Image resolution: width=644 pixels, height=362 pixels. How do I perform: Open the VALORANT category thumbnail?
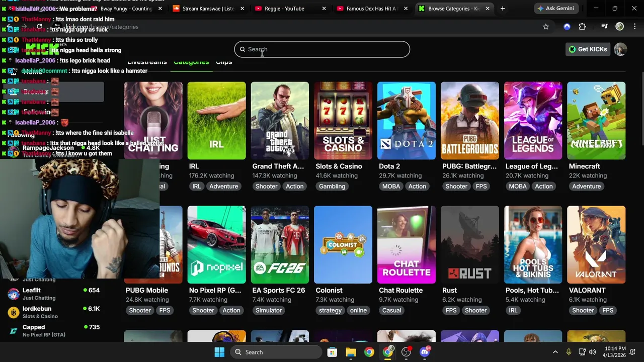[x=596, y=244]
